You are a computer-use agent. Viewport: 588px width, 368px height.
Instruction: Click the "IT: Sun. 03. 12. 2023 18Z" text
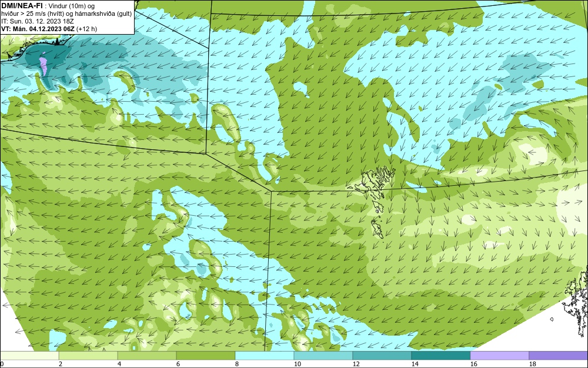tap(38, 21)
